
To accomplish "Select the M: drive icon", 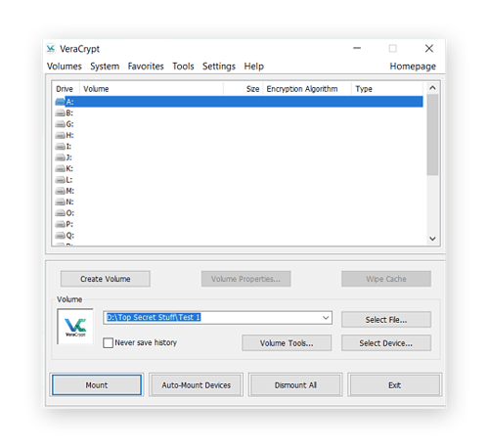I will [x=60, y=191].
